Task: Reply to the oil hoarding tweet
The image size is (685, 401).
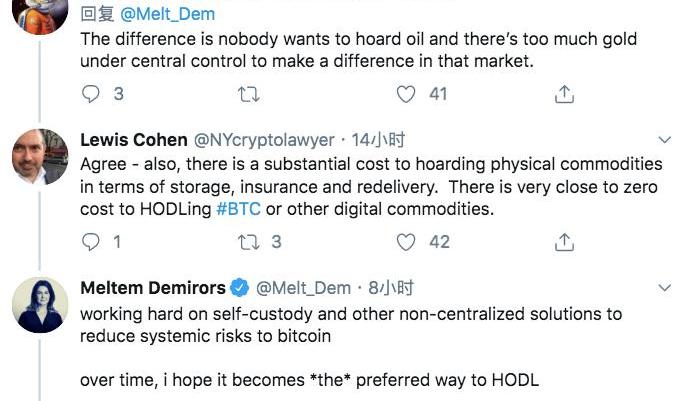Action: (92, 94)
